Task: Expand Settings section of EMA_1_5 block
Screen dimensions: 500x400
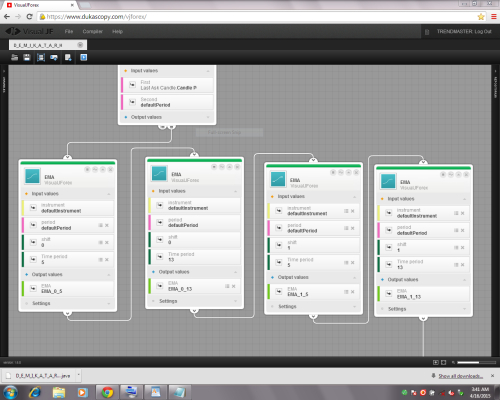Action: [354, 306]
